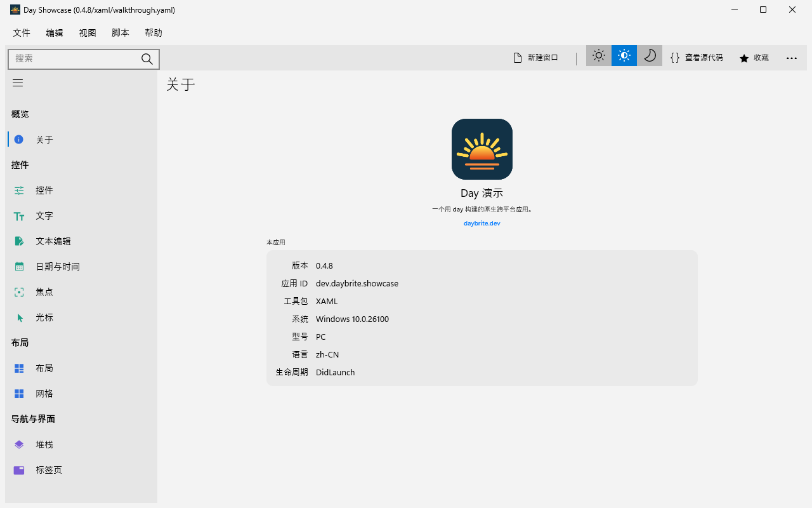Click the 日期与时间 calendar icon

pos(19,267)
